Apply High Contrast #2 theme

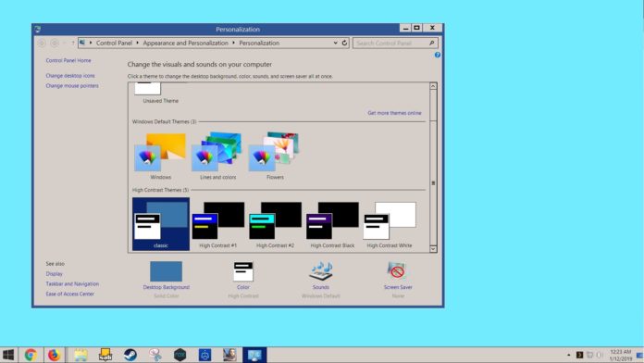coord(275,224)
